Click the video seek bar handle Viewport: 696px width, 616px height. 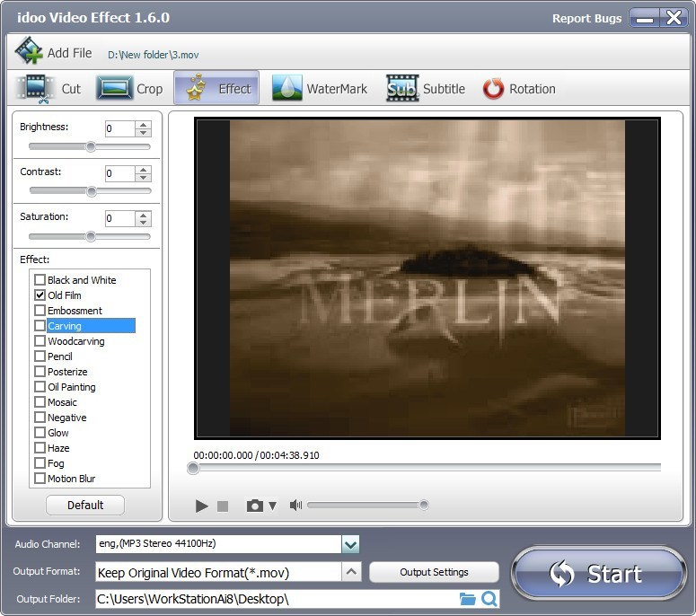193,468
